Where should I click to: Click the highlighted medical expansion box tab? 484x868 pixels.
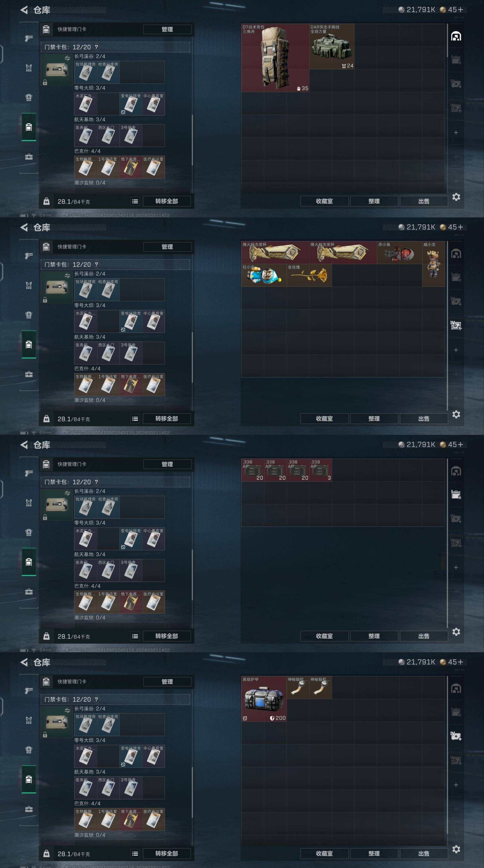(456, 736)
